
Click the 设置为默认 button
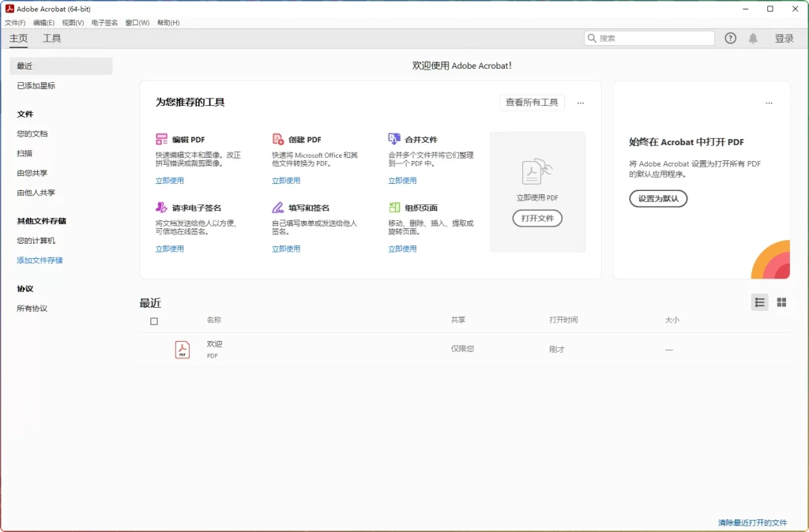coord(657,198)
